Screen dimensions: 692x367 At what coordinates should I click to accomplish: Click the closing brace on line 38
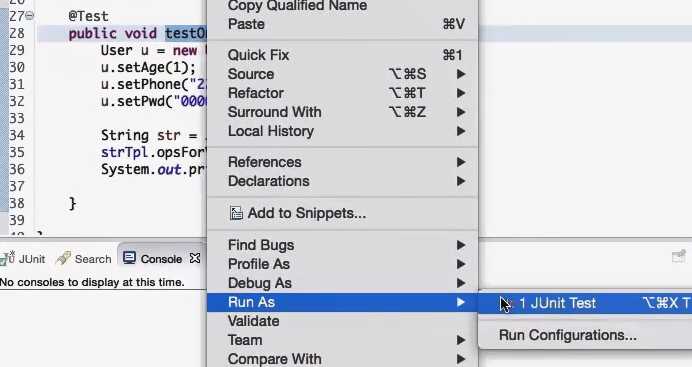[72, 203]
